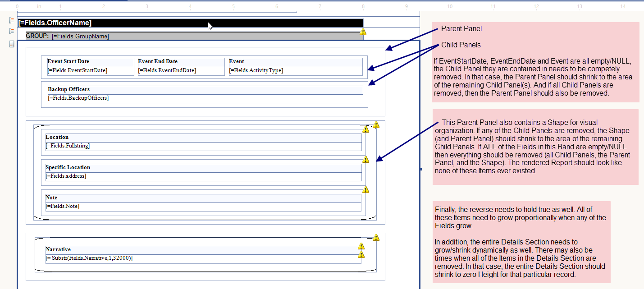Select the Event Start Date label
The height and width of the screenshot is (290, 644).
pos(91,62)
